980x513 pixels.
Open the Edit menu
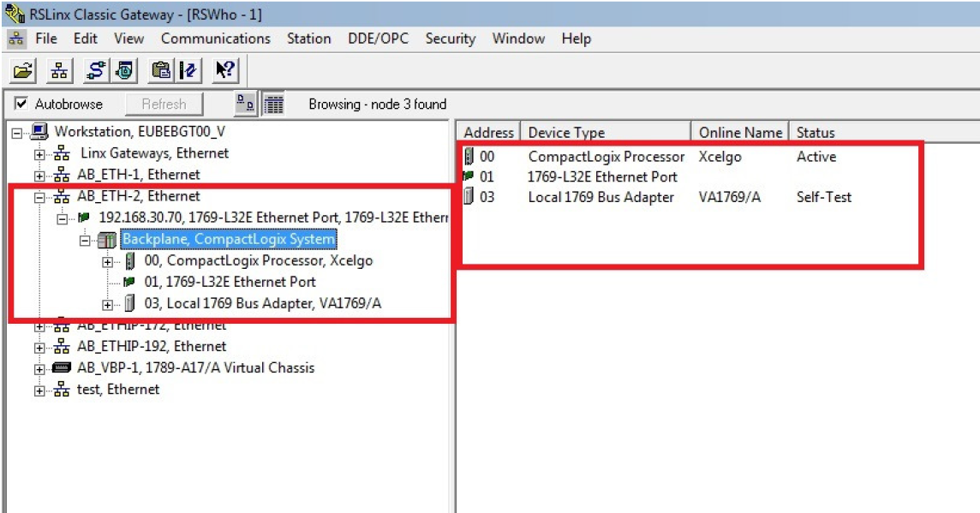pos(86,39)
